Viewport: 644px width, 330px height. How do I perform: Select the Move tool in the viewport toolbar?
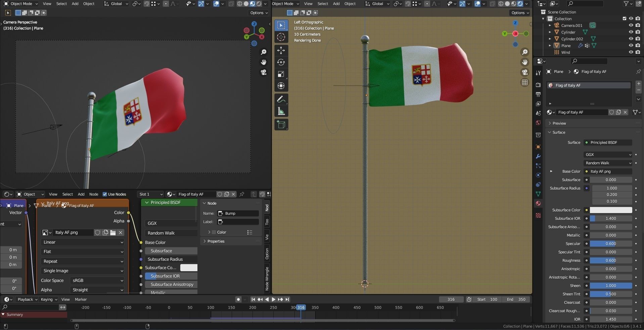(x=281, y=50)
